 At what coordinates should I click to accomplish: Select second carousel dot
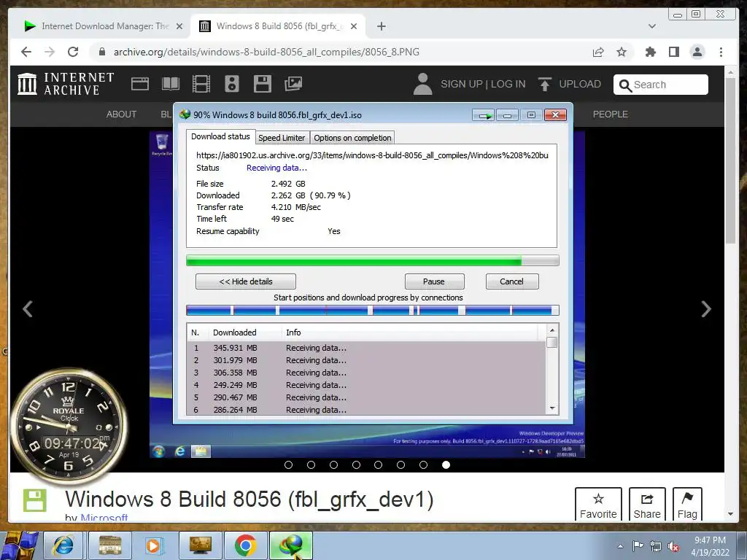click(311, 464)
